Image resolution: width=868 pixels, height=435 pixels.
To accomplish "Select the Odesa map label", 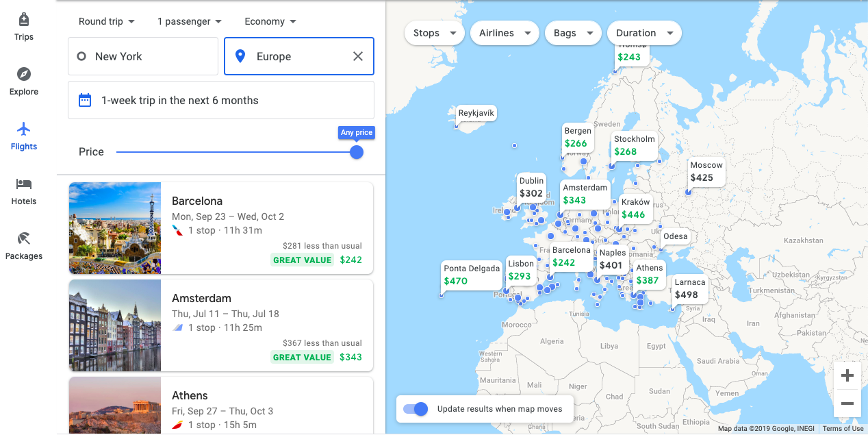I will click(x=675, y=236).
